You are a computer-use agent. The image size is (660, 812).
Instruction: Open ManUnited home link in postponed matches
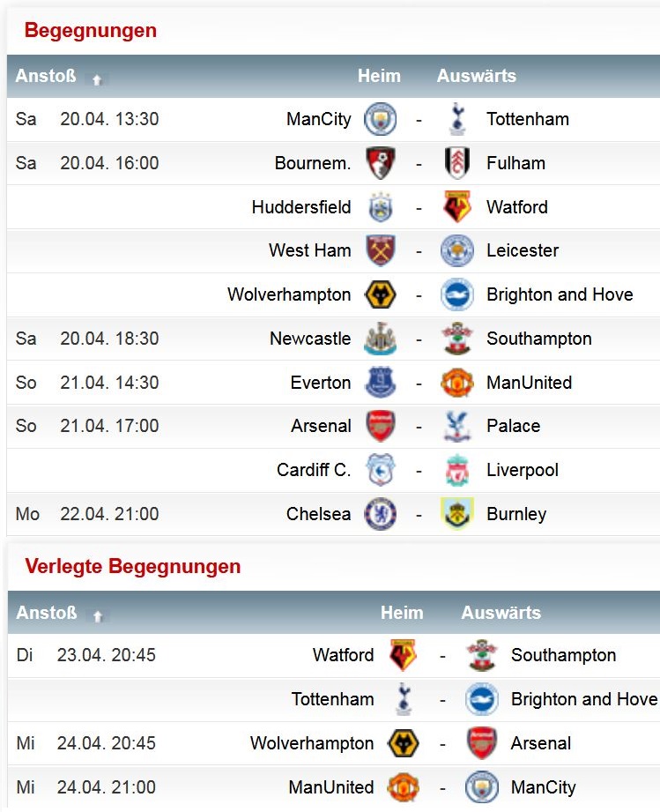[x=331, y=787]
